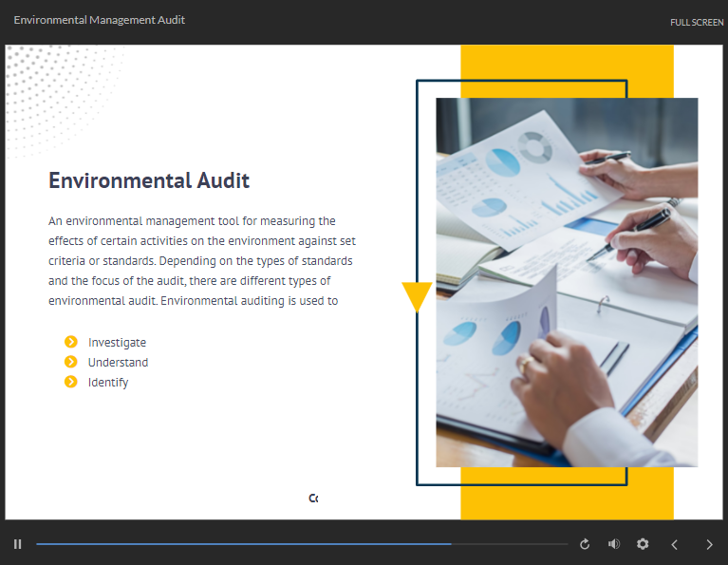
Task: Select the Understand list item text
Action: tap(118, 363)
